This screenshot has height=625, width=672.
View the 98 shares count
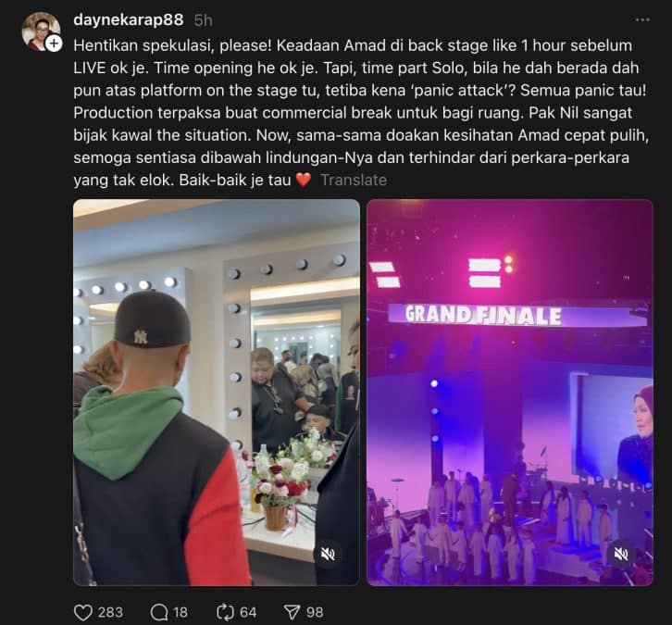tap(315, 612)
